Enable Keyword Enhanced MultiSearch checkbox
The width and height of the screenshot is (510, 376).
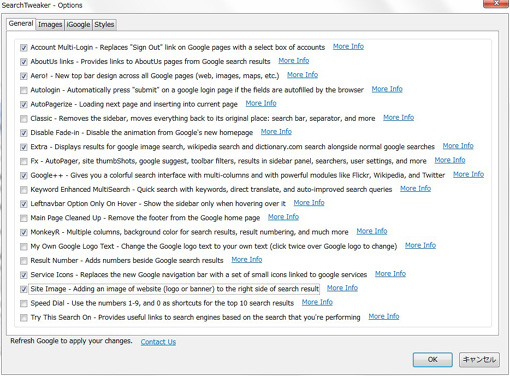(x=23, y=190)
